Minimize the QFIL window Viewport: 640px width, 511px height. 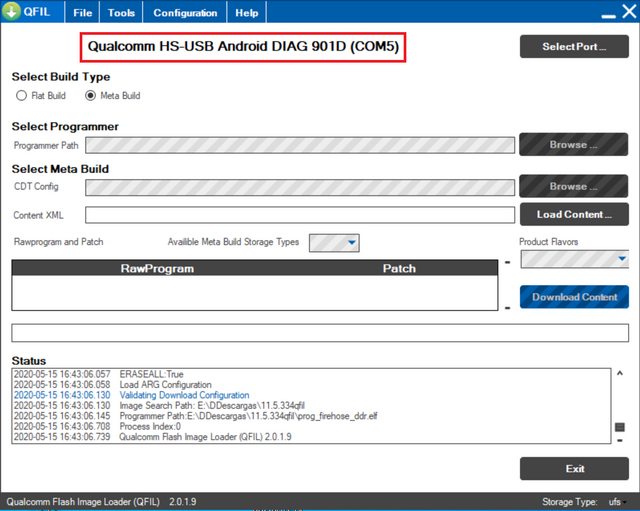[608, 16]
